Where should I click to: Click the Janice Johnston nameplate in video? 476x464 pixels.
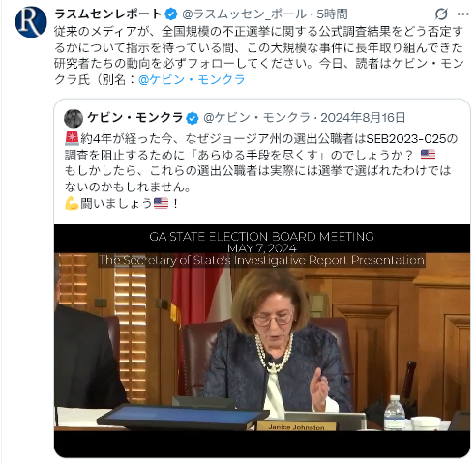(296, 427)
